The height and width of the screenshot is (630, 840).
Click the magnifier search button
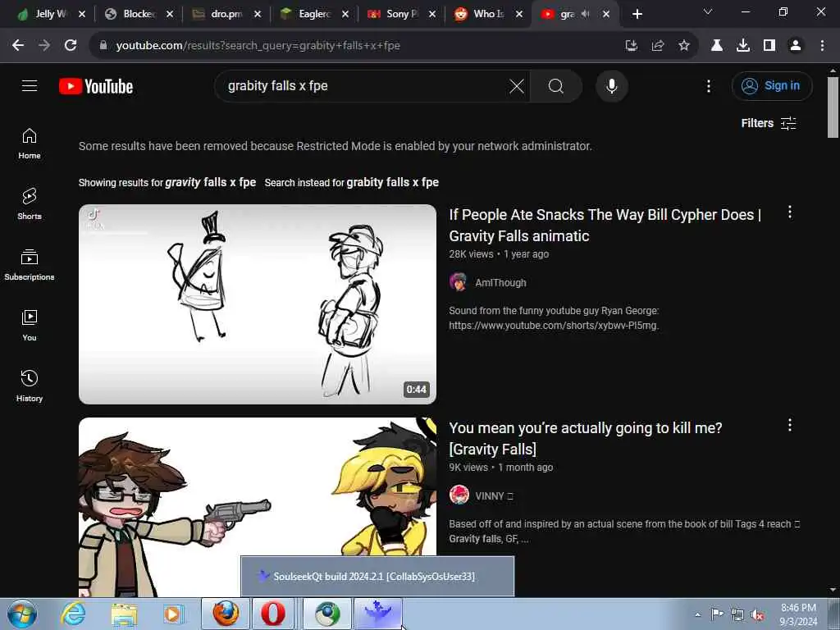pyautogui.click(x=556, y=86)
